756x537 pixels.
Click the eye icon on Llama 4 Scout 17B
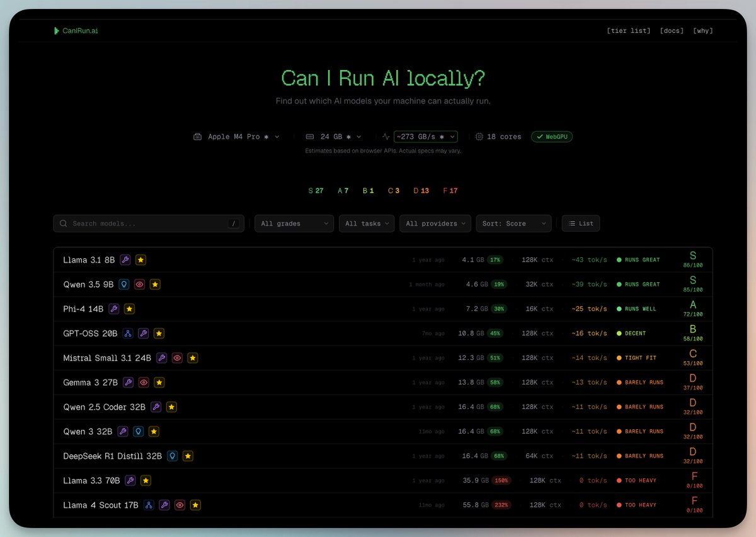tap(180, 505)
